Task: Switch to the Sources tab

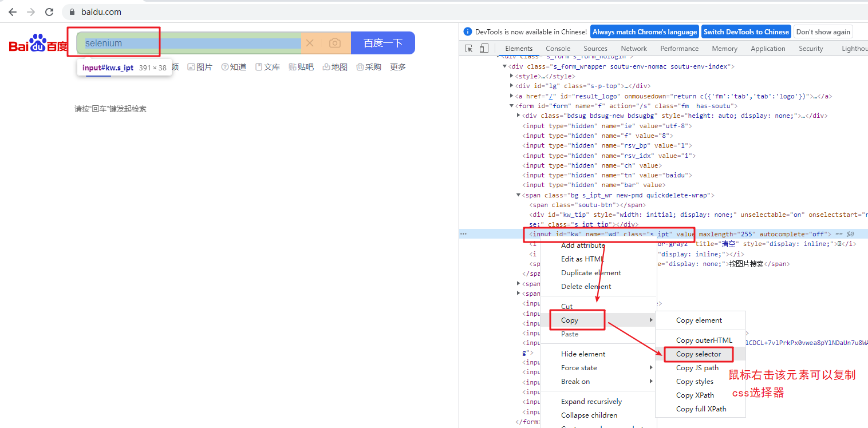Action: click(595, 49)
